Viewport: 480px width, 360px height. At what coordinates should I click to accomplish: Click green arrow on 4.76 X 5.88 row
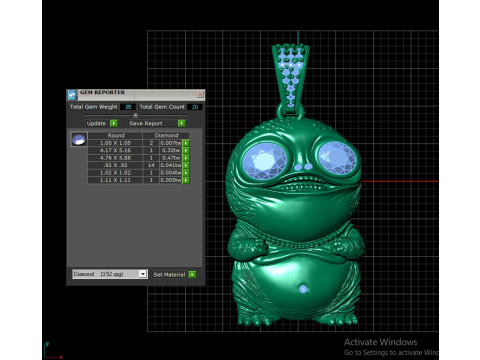186,158
